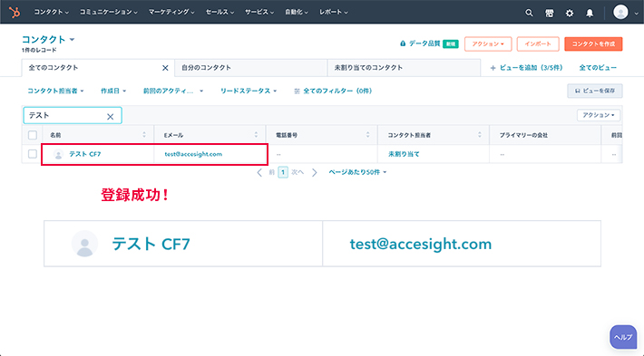Screen dimensions: 644x356
Task: Open the settings gear icon
Action: click(570, 13)
